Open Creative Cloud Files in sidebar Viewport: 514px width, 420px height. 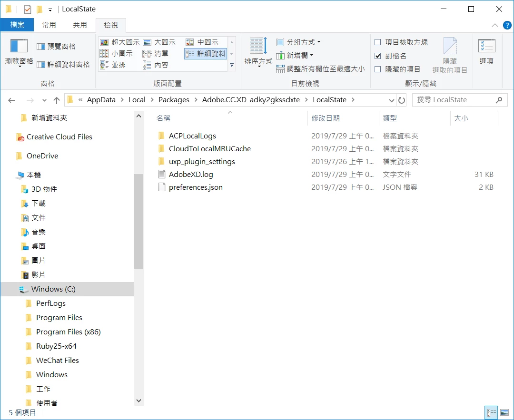pyautogui.click(x=59, y=137)
